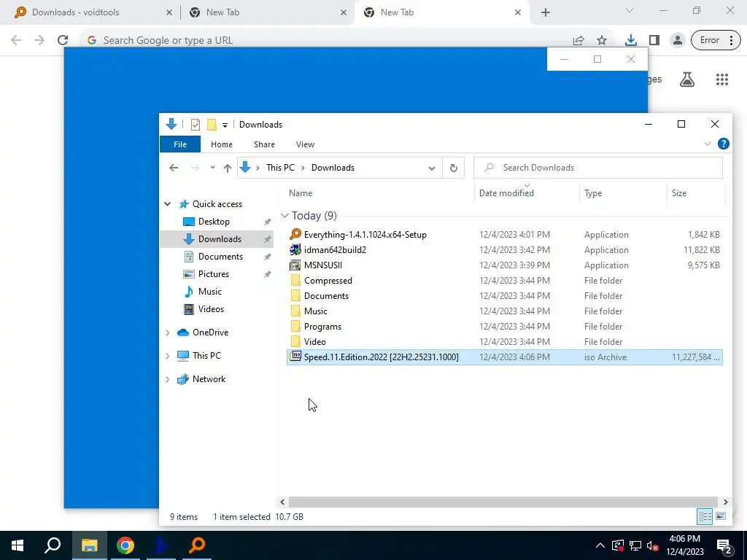Open recent locations dropdown arrow
This screenshot has width=747, height=560.
click(212, 168)
